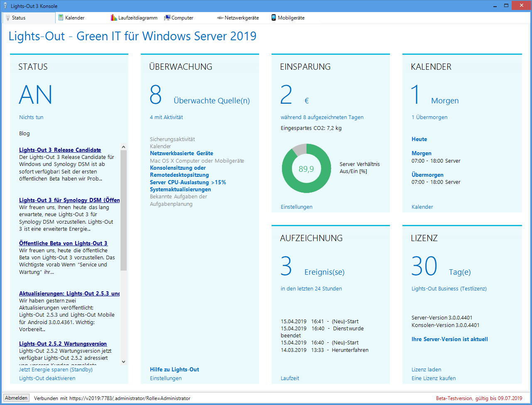The width and height of the screenshot is (532, 405).
Task: Select Netzwerkbasierte Geräte source
Action: coord(181,153)
